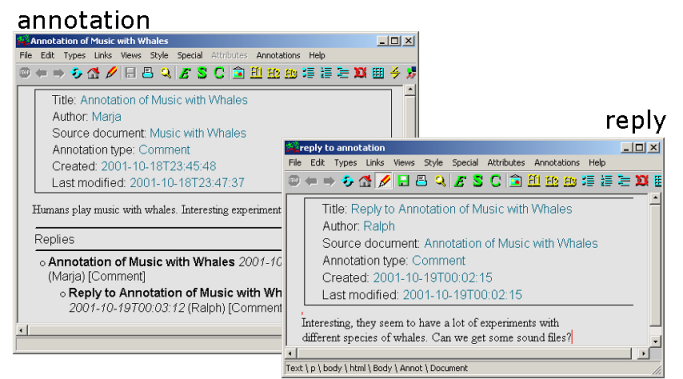683x379 pixels.
Task: Click author link 'Ralph'
Action: tap(379, 226)
